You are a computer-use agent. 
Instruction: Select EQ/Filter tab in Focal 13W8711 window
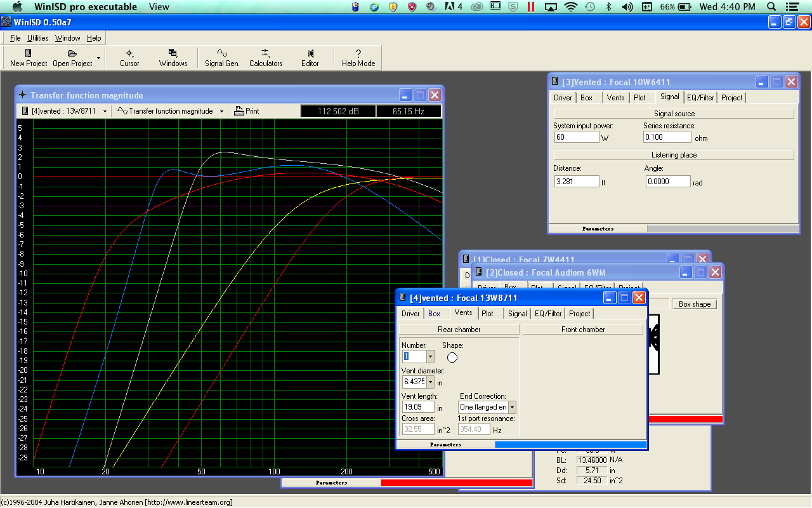coord(548,314)
